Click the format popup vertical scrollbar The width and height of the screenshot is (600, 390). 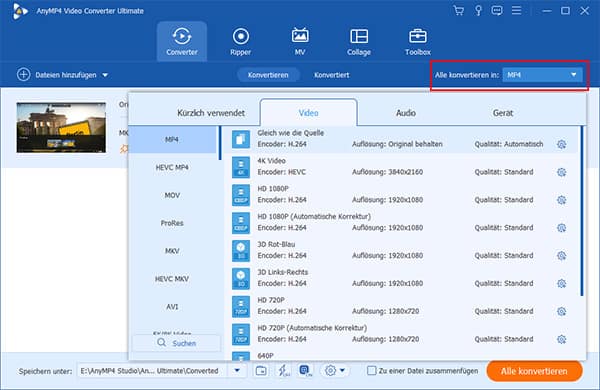pyautogui.click(x=582, y=211)
